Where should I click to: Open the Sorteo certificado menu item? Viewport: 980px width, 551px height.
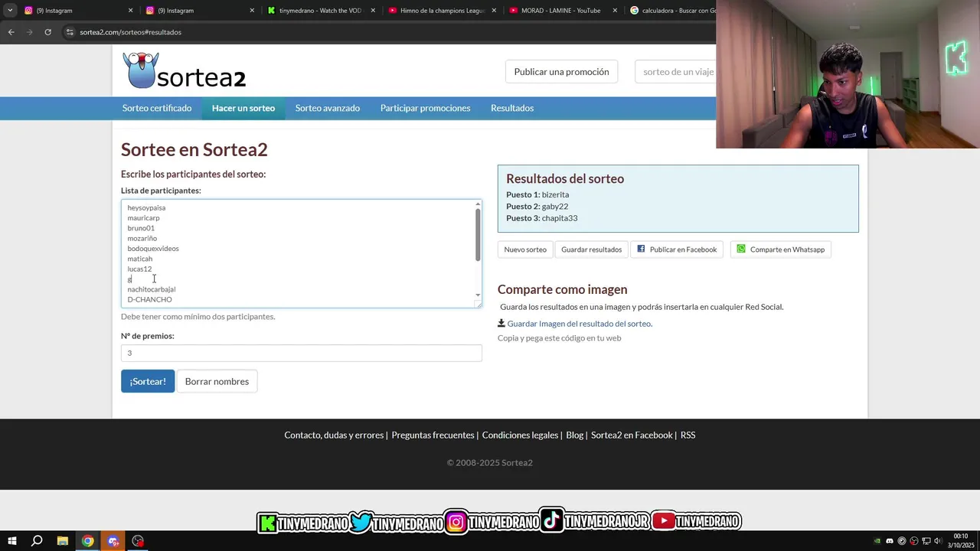(157, 108)
